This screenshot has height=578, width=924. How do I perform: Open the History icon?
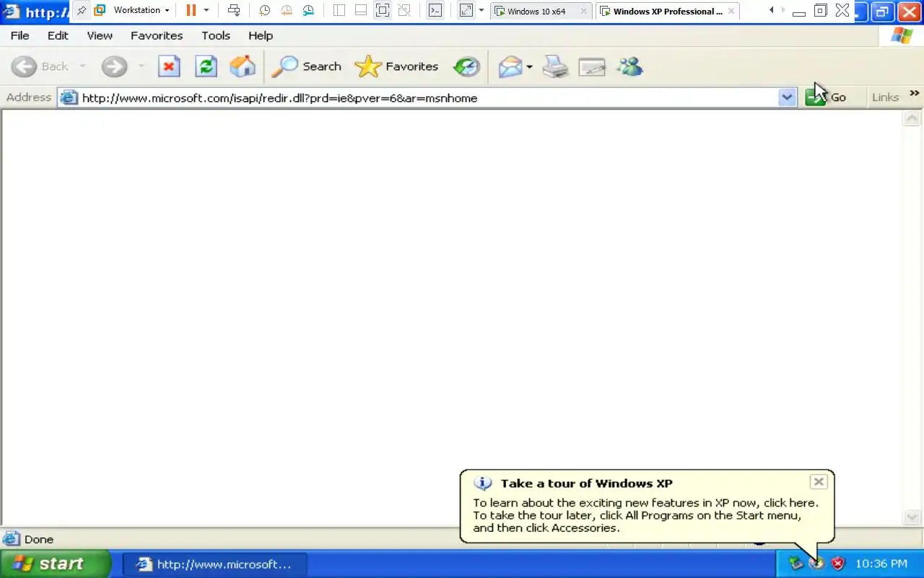(466, 66)
